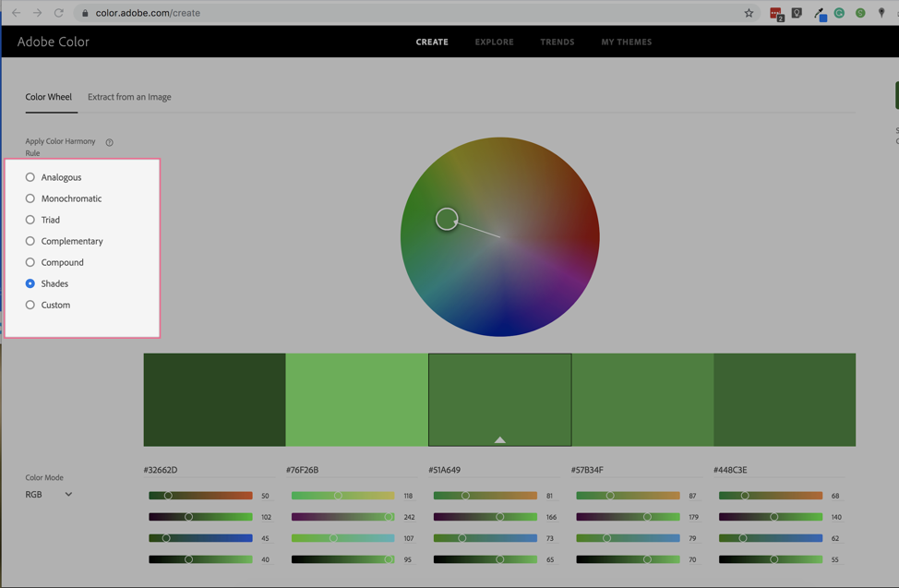Click the Adobe Color logo
Viewport: 899px width, 588px height.
click(53, 42)
